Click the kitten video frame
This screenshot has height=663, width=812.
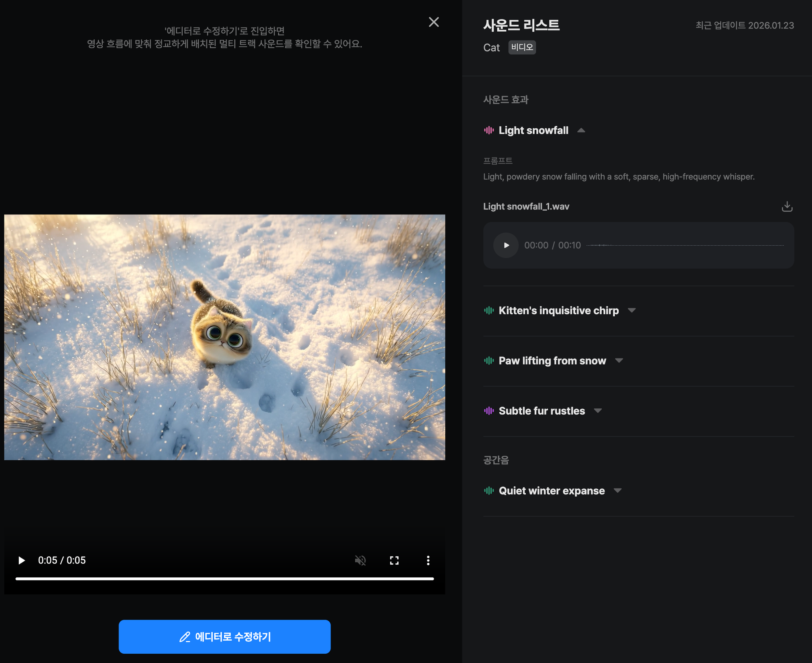225,337
